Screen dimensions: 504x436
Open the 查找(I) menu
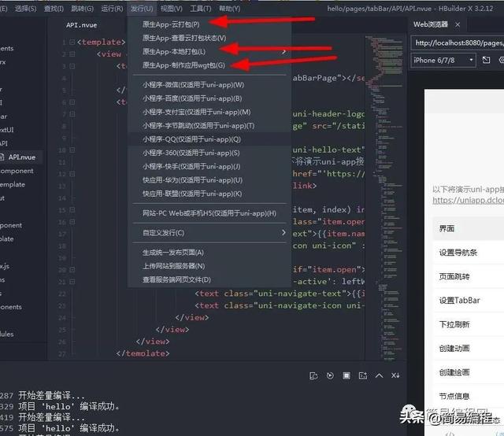pos(54,9)
